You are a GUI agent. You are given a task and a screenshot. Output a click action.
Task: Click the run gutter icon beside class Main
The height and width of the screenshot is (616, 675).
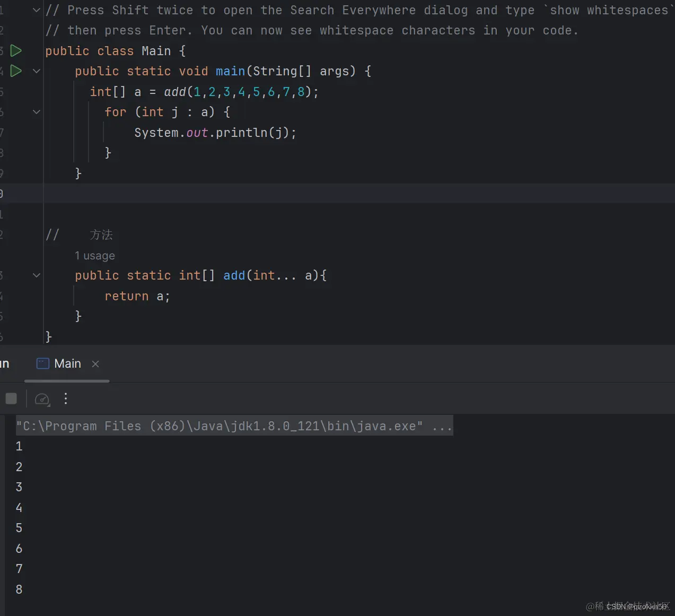[x=16, y=51]
